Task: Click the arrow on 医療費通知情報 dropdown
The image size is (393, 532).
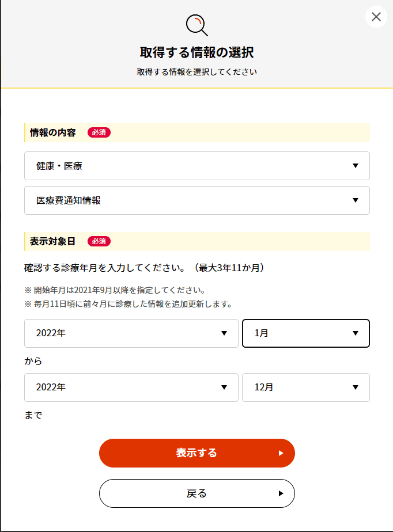Action: (355, 200)
